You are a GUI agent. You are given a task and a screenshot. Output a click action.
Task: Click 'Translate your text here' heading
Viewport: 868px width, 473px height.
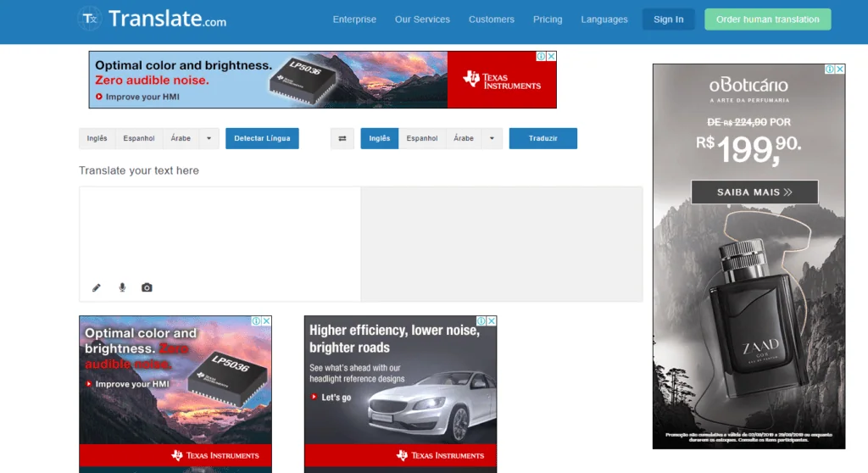point(139,170)
